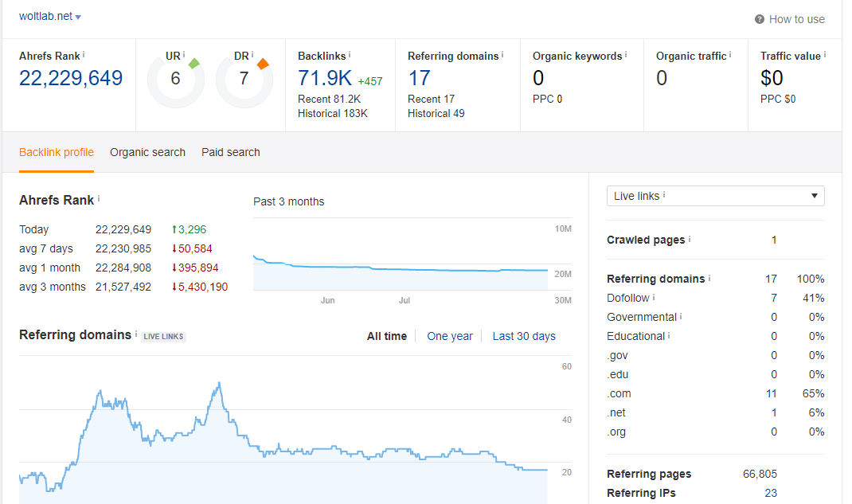Select Last 30 days chart range
Image resolution: width=852 pixels, height=504 pixels.
523,336
